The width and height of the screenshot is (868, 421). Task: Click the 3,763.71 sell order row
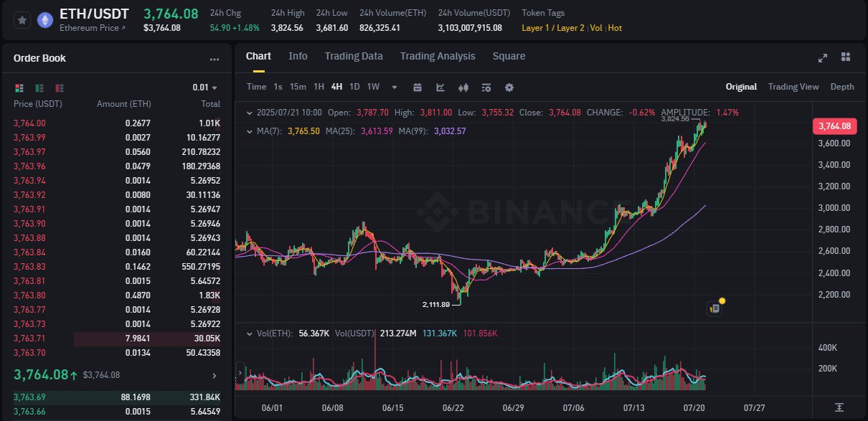coord(117,338)
